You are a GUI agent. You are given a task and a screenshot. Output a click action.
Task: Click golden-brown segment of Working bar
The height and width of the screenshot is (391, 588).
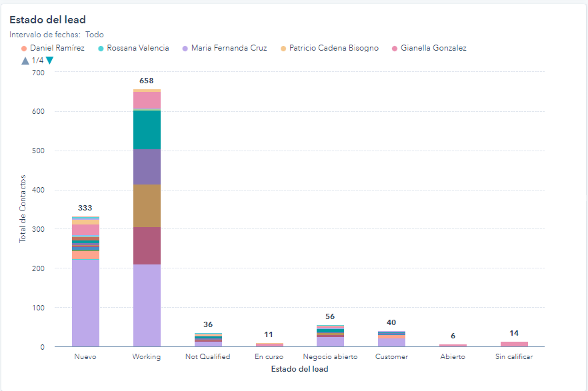tap(147, 206)
